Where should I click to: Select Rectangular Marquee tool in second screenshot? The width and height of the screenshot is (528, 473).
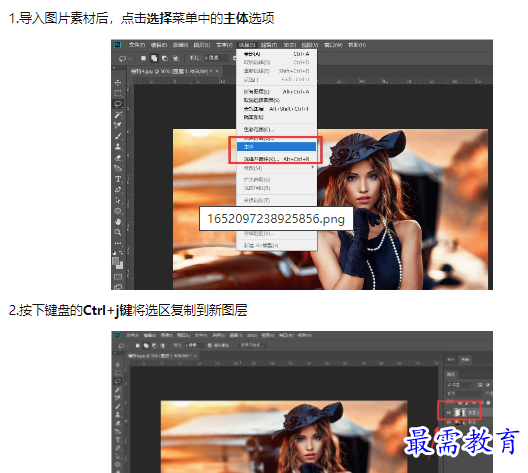point(118,373)
